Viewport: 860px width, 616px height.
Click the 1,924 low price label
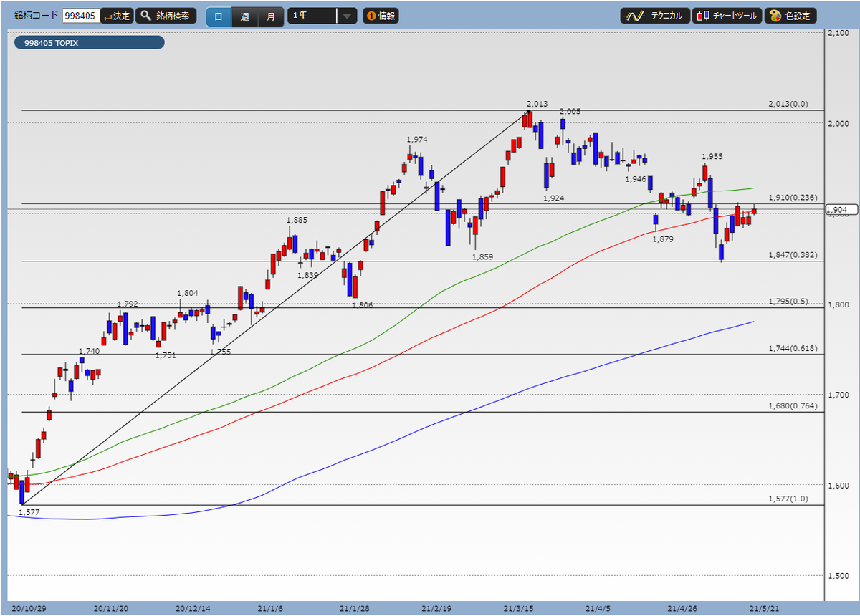(553, 198)
